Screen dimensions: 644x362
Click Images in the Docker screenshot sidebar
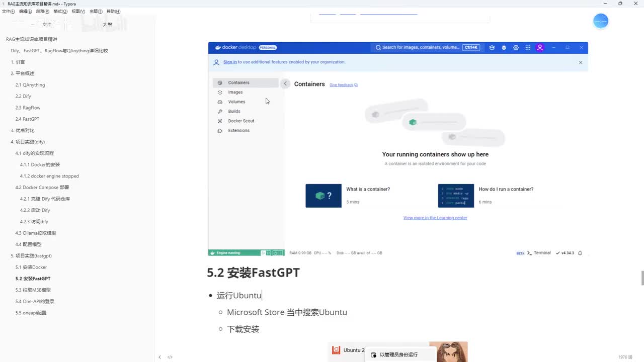(x=235, y=92)
